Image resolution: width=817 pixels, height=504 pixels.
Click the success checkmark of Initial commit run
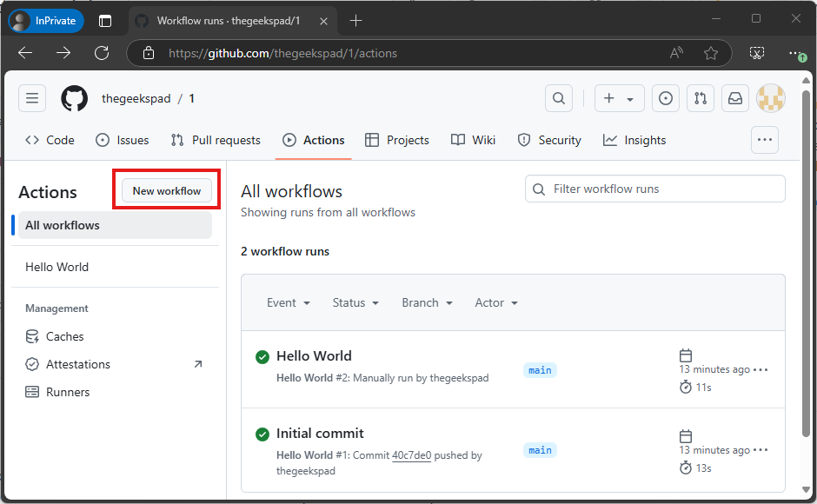(262, 434)
